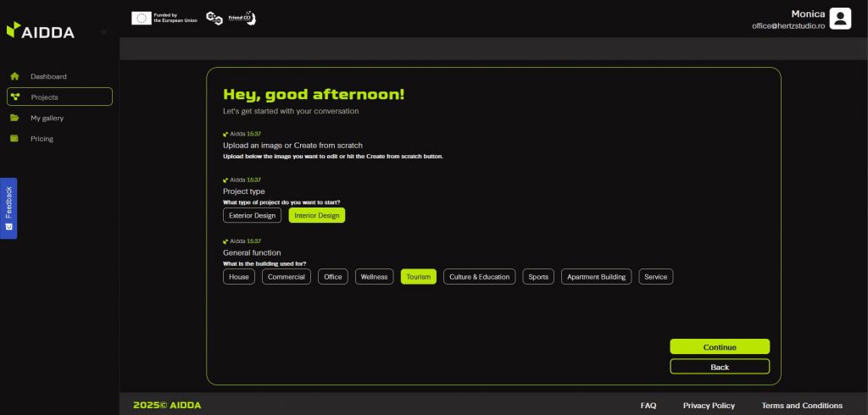Click the Projects icon in the sidebar
The image size is (868, 415).
15,97
